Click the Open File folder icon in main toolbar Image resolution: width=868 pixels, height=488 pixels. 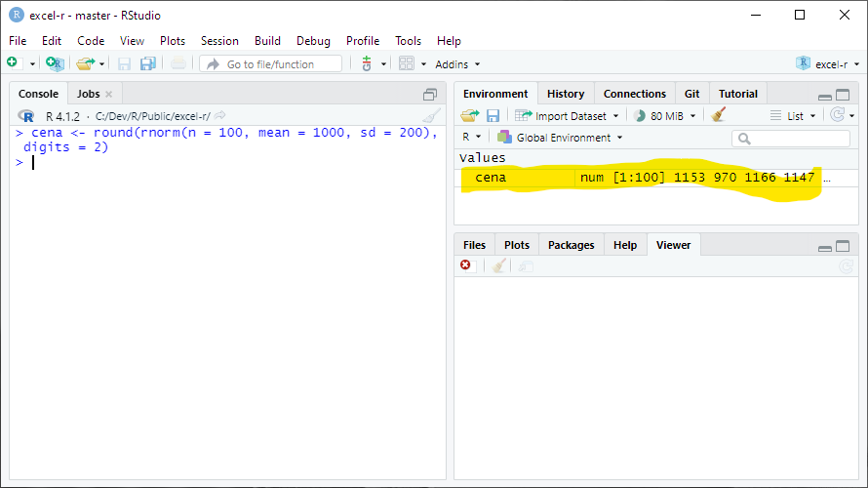[x=85, y=63]
